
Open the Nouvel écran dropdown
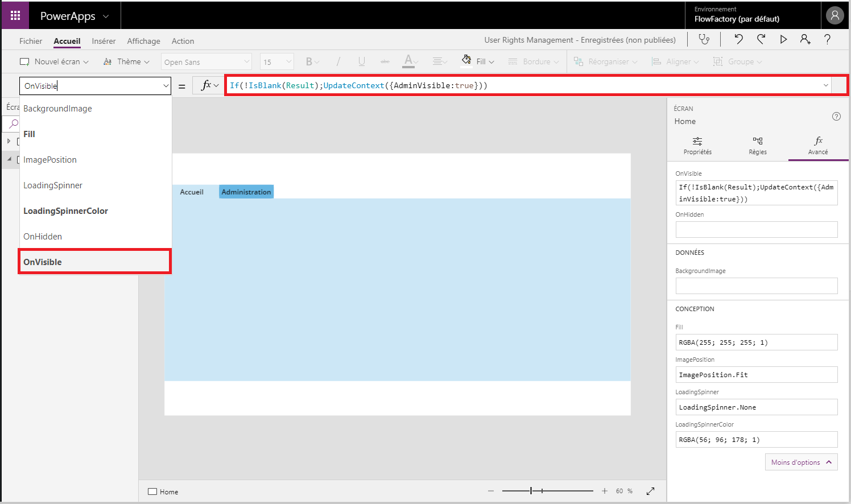click(x=55, y=61)
